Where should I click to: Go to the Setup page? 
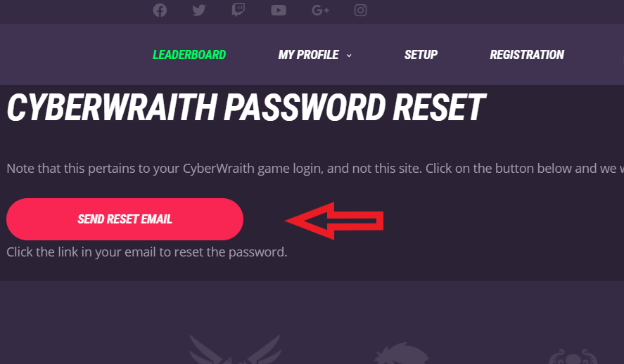tap(421, 54)
